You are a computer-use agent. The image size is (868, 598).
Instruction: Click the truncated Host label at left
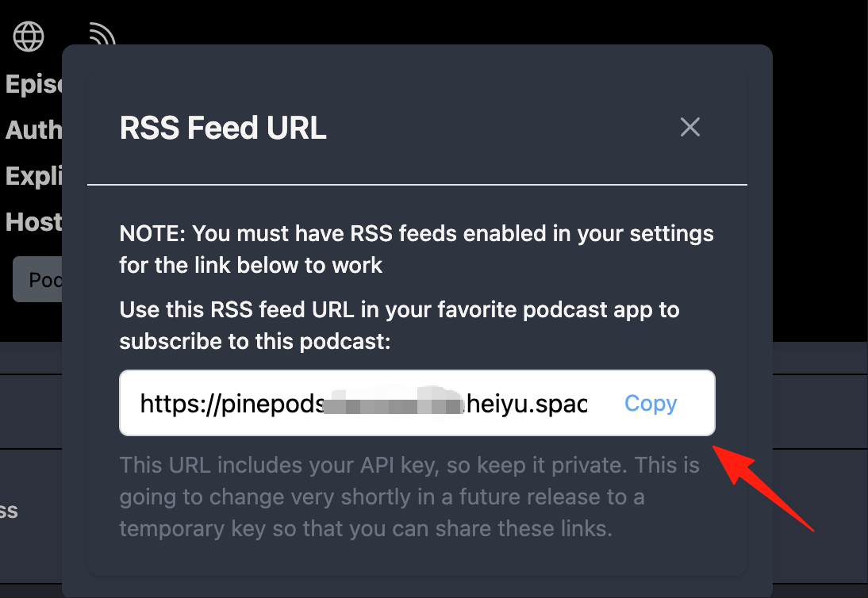(34, 222)
